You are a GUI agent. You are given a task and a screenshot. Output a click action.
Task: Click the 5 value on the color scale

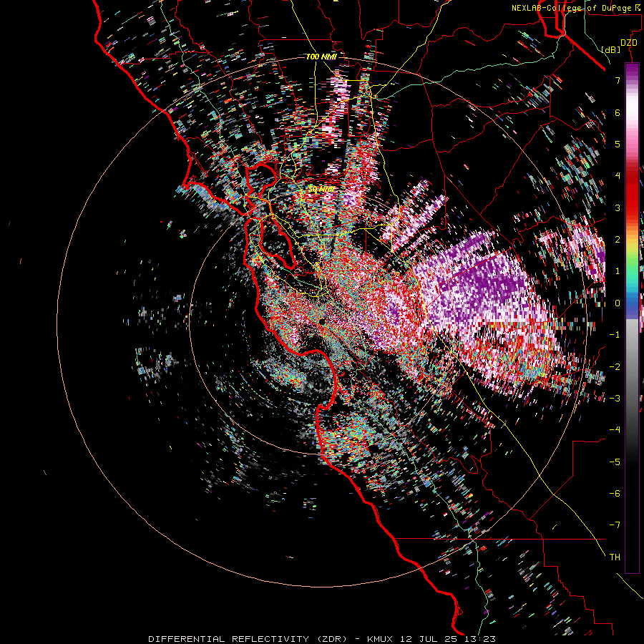coord(618,144)
